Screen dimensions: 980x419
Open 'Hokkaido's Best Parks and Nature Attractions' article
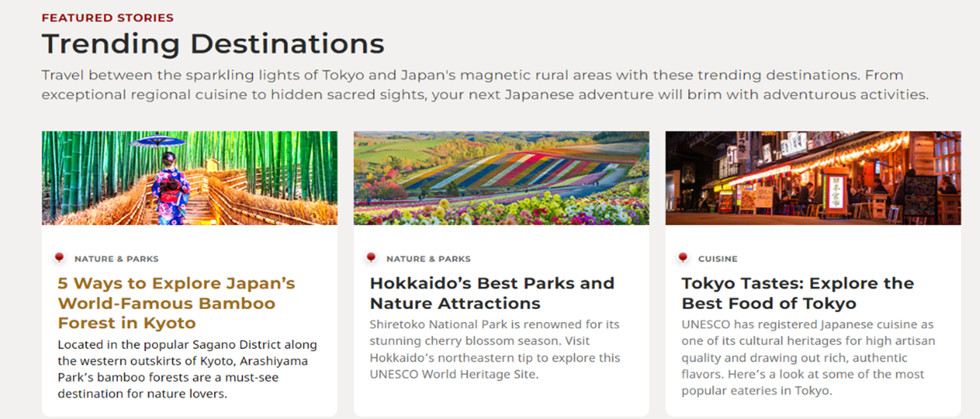(x=492, y=293)
